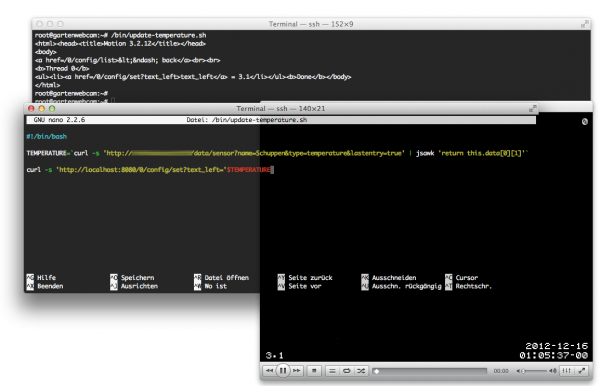Open the VLC playlist view
The image size is (600, 386).
point(332,371)
